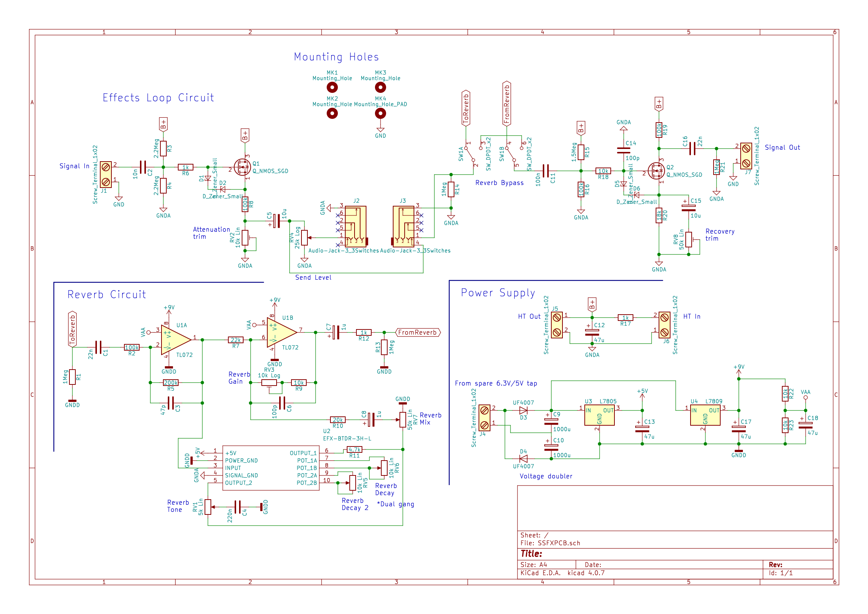Pick the RV2 10k attenuation trim pot
The width and height of the screenshot is (868, 614).
[245, 238]
